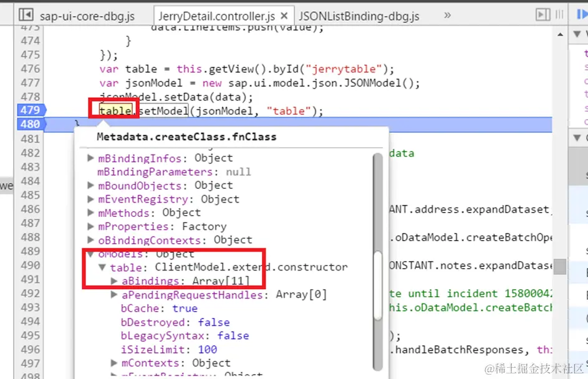Click line number 474 in gutter

31,41
